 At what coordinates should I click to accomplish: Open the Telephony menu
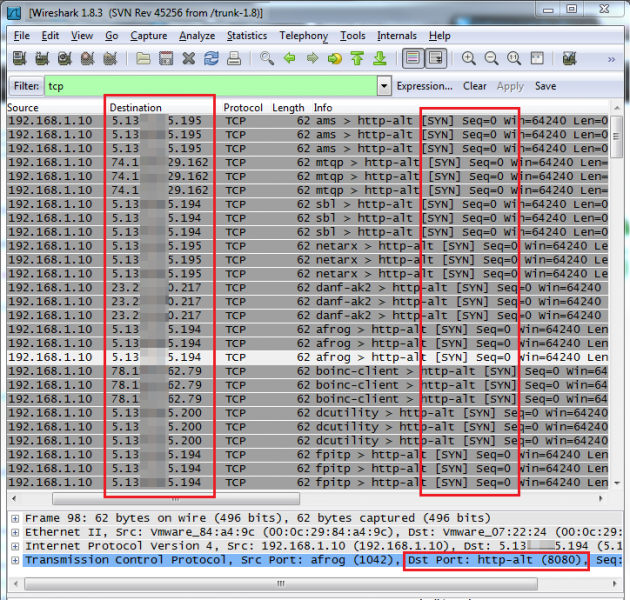[x=304, y=36]
